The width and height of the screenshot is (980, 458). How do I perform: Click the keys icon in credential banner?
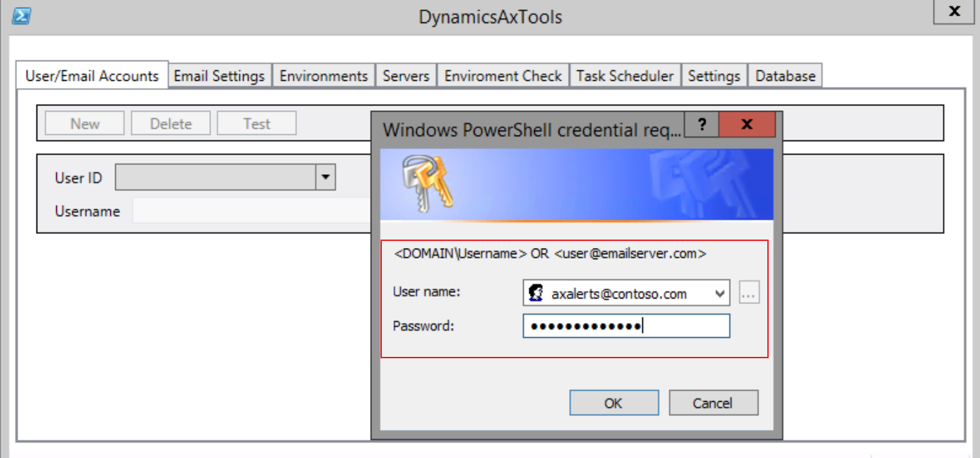(x=428, y=183)
